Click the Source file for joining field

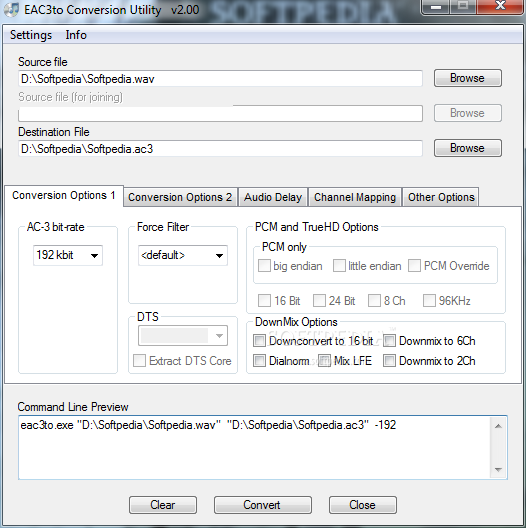pyautogui.click(x=220, y=113)
